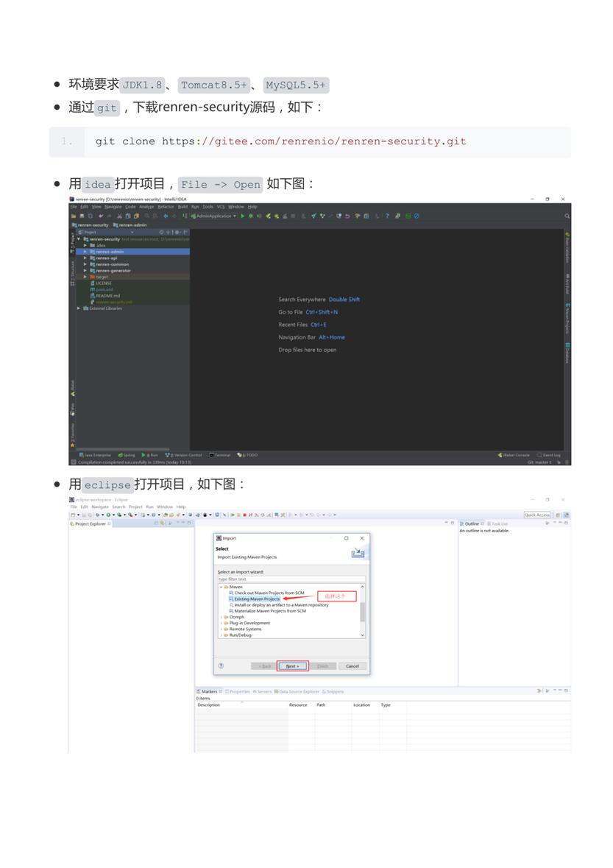613x868 pixels.
Task: Open Help menu in IntelliJ IDEA
Action: pos(252,207)
